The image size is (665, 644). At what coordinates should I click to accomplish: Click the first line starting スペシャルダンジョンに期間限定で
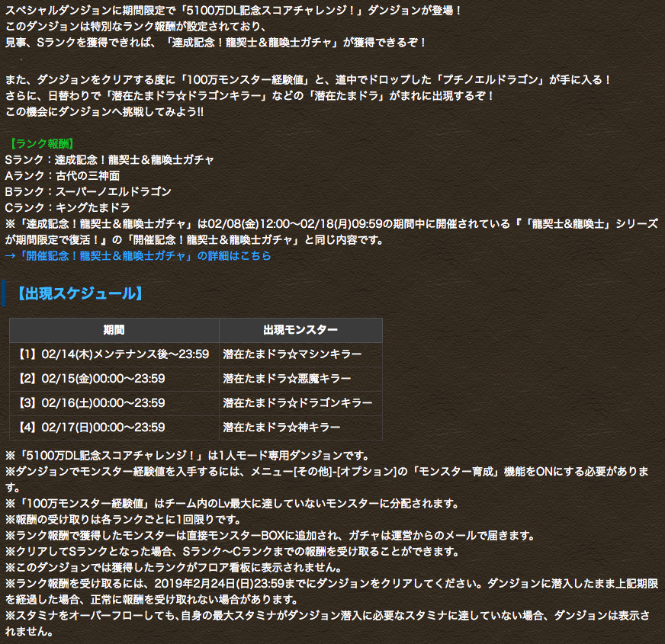tap(233, 11)
